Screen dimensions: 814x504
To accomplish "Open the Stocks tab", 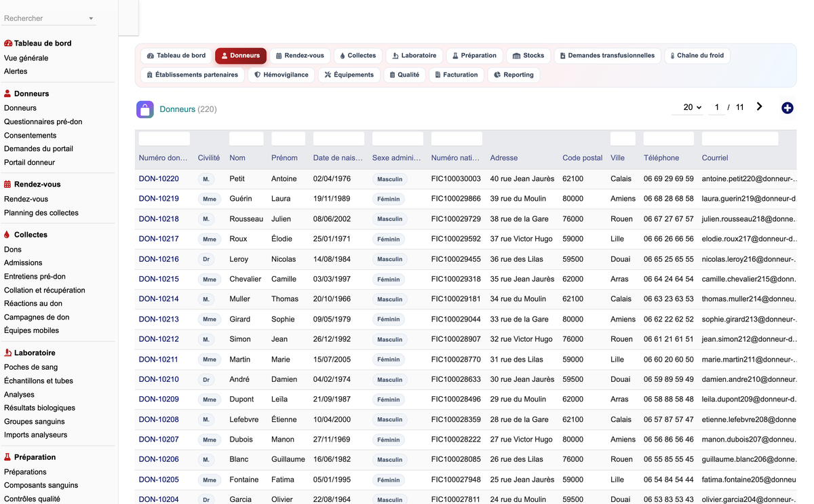I will (x=528, y=56).
